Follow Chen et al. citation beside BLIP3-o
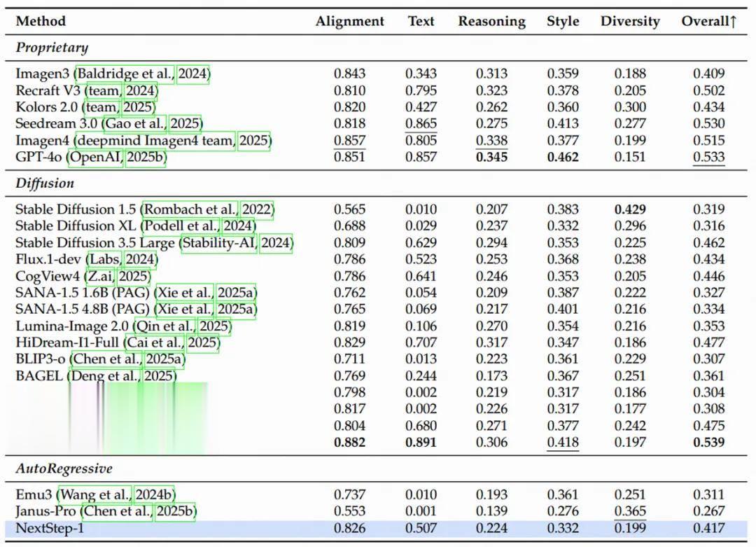This screenshot has width=756, height=547. (106, 359)
